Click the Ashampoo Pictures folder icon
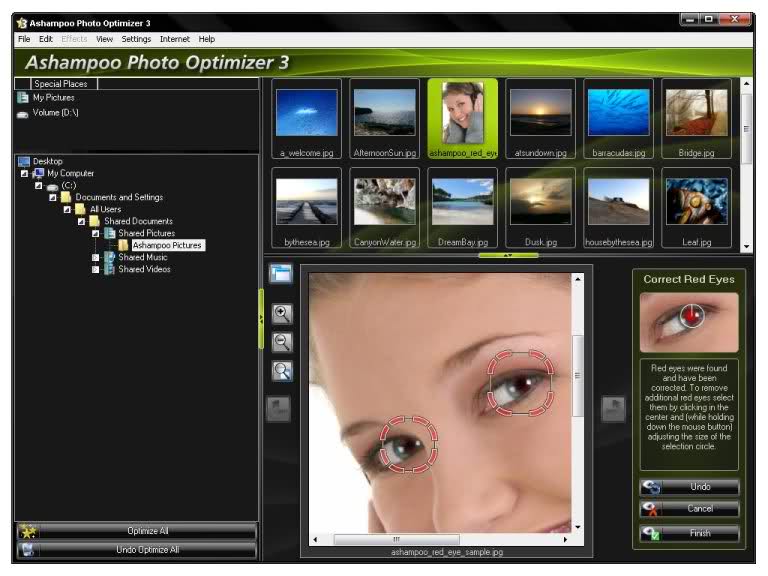The height and width of the screenshot is (576, 768). click(124, 245)
